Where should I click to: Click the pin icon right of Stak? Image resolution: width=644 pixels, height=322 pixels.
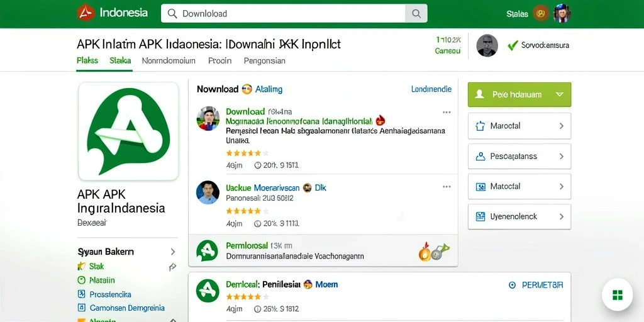coord(172,267)
